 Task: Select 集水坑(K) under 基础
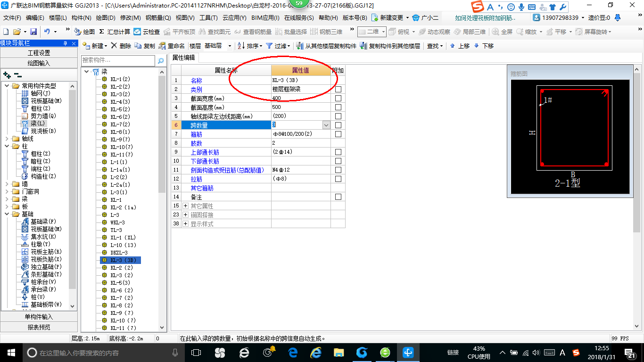coord(43,237)
